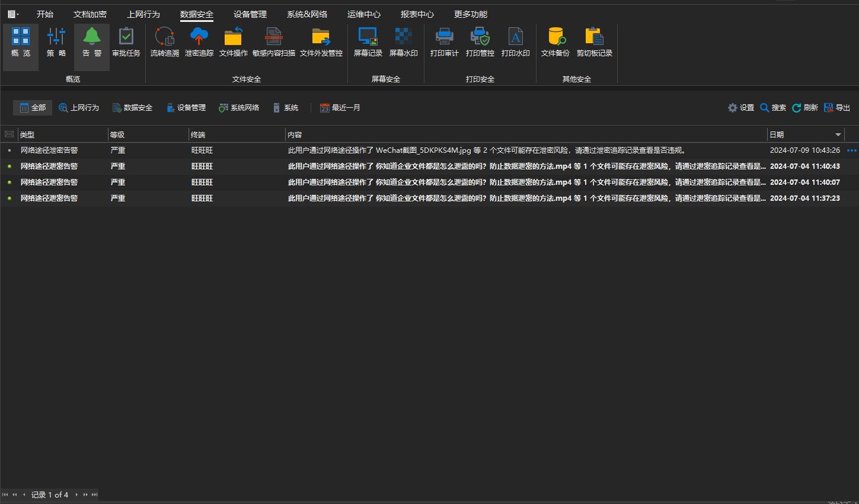This screenshot has height=504, width=859.
Task: Click the 刷新 refresh button
Action: [x=805, y=108]
